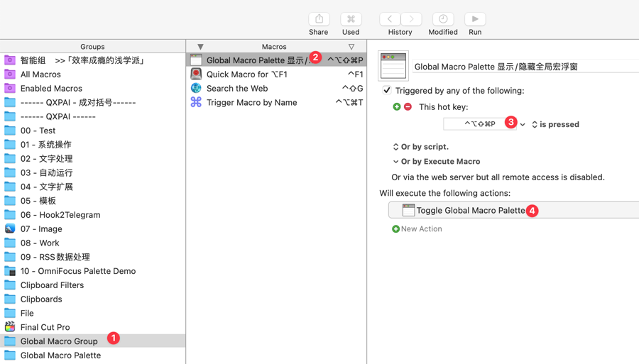Toggle the Triggered by any checkbox
The width and height of the screenshot is (639, 364).
pos(387,91)
